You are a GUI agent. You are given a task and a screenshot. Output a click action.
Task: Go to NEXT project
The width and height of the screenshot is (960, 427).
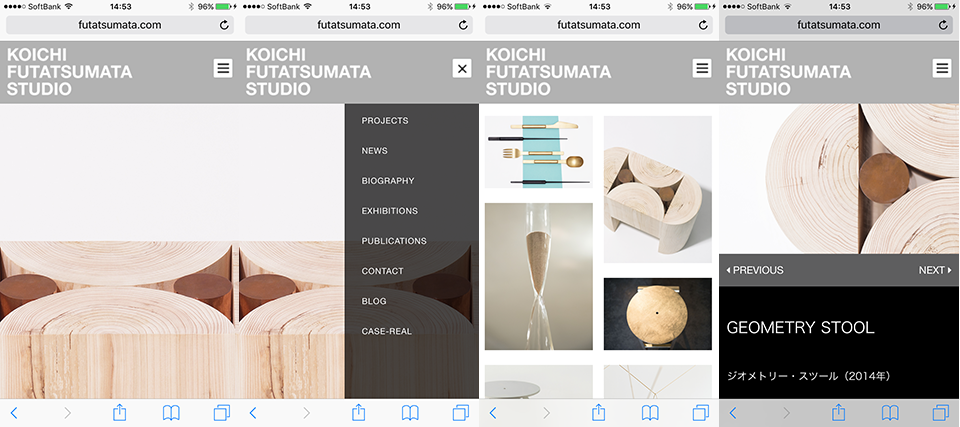tap(935, 270)
